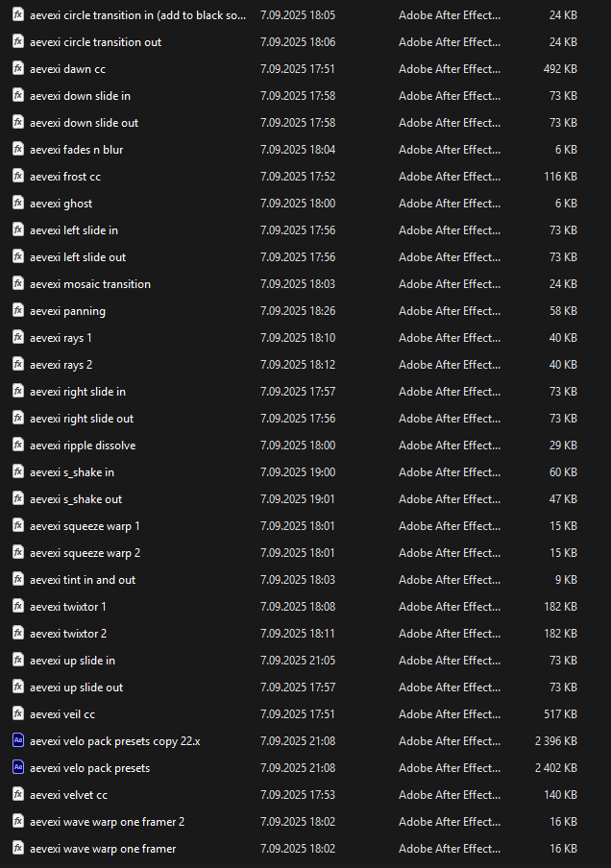Click the preset icon next to aevexi twixtor 1
The image size is (611, 868).
pos(18,607)
